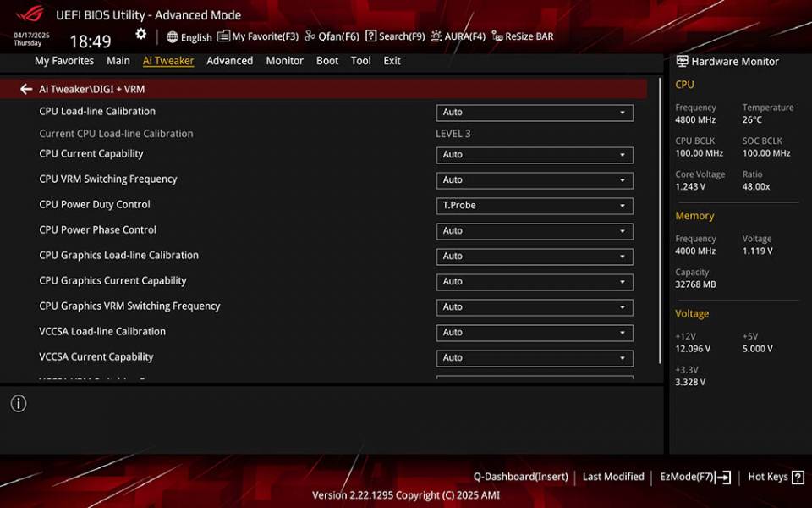Expand CPU Load-line Calibration dropdown

click(535, 112)
